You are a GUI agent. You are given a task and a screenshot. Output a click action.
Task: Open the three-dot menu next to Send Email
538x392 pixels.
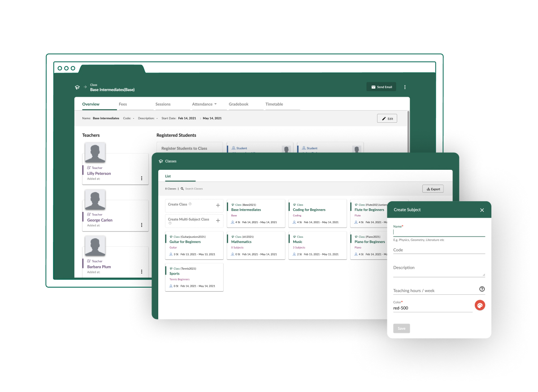[x=405, y=87]
